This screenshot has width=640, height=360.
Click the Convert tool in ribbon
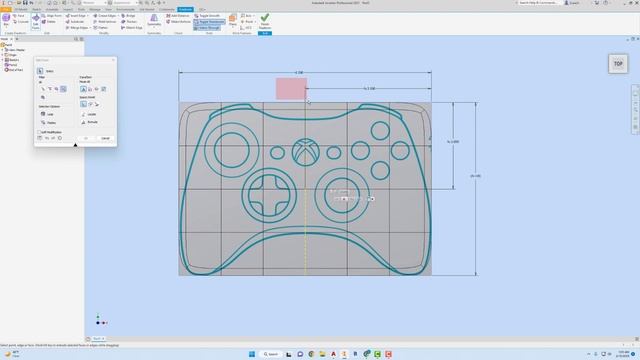click(20, 22)
